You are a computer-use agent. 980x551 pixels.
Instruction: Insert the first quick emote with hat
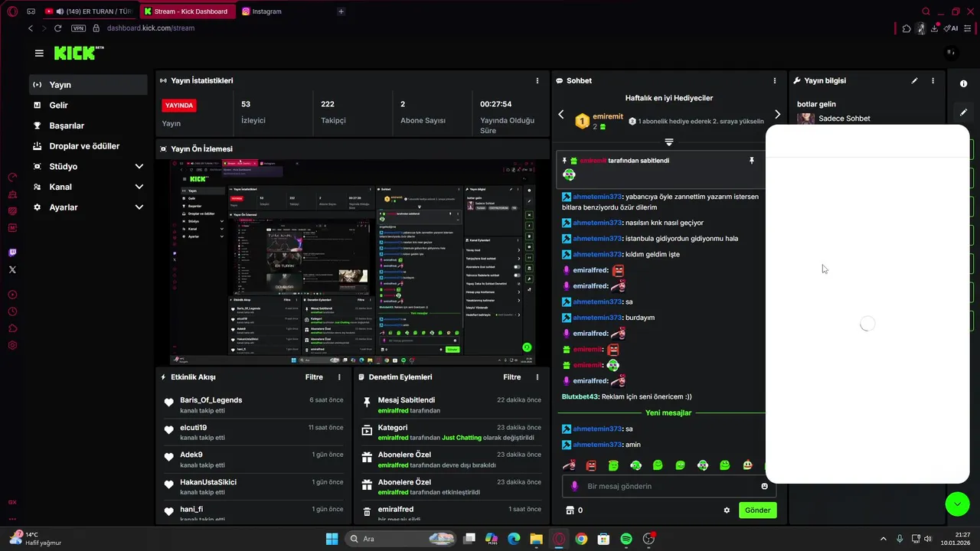pos(569,465)
